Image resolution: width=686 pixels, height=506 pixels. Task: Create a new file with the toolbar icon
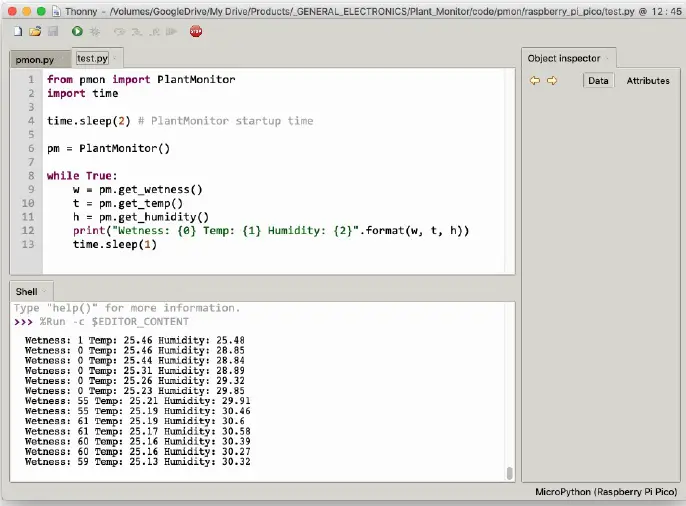point(20,32)
